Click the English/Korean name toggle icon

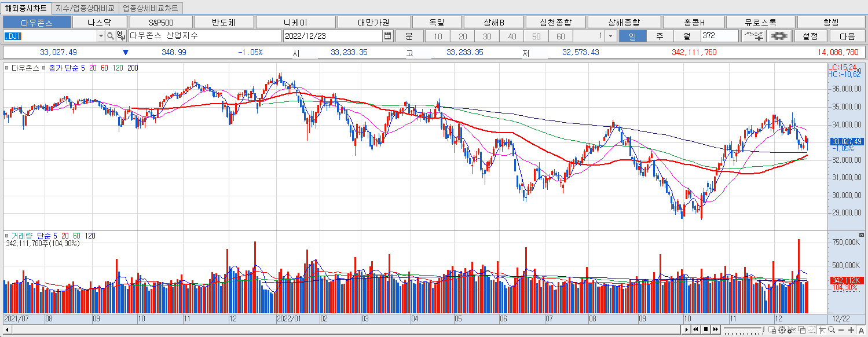[120, 36]
